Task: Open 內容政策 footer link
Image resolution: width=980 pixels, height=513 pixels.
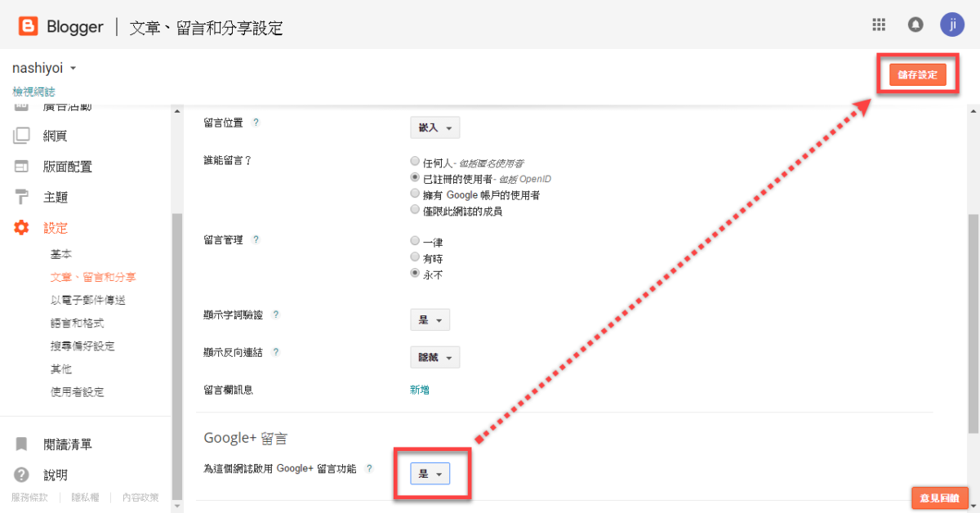Action: [x=140, y=497]
